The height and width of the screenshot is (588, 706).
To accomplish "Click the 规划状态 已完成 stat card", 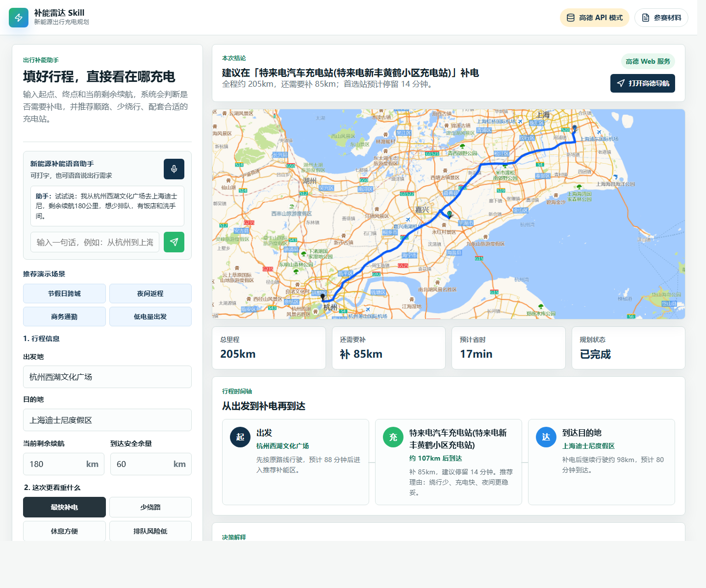I will pyautogui.click(x=629, y=348).
